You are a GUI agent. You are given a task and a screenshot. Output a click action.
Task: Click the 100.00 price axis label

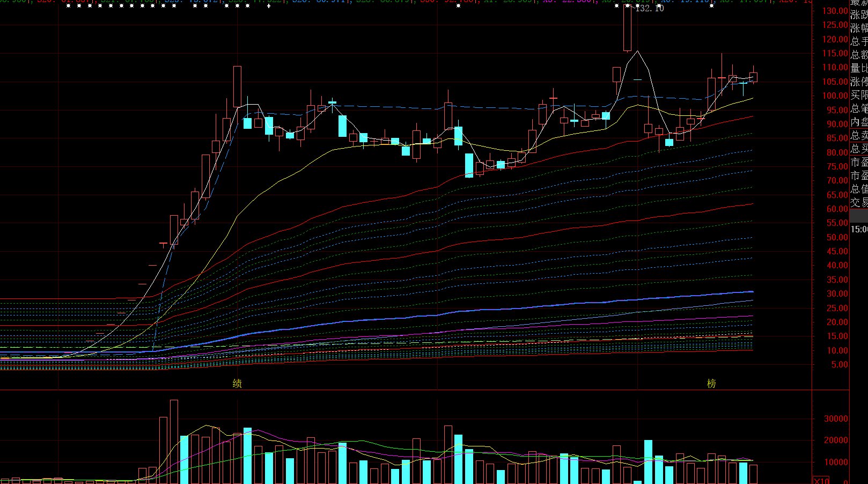[x=835, y=96]
